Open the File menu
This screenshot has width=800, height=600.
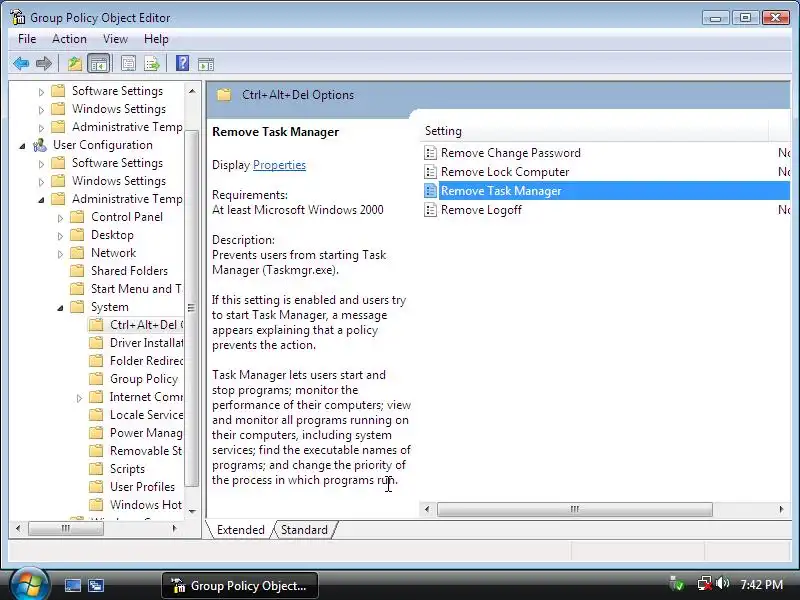pos(27,39)
